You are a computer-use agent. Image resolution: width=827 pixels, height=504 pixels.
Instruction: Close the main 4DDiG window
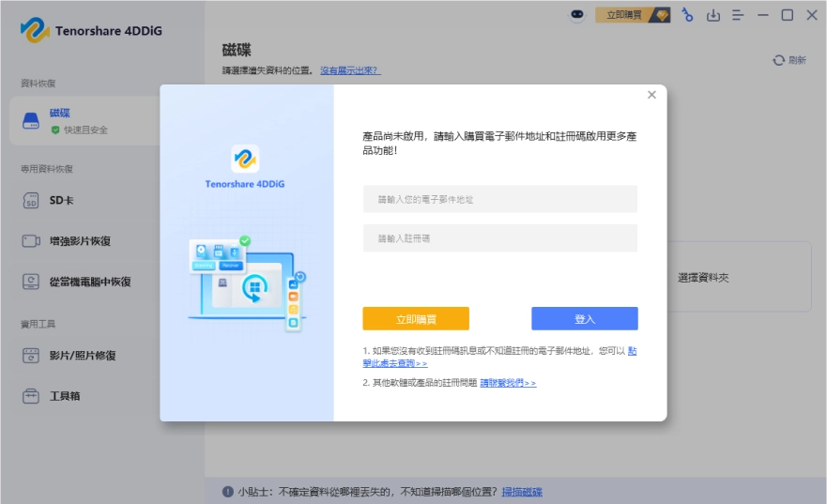[812, 15]
